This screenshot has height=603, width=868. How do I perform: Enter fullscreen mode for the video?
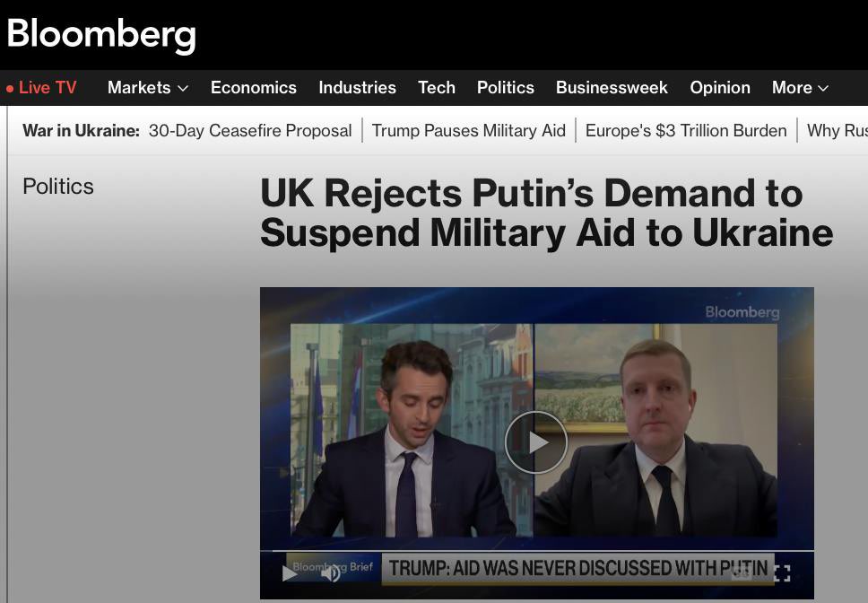click(x=782, y=573)
